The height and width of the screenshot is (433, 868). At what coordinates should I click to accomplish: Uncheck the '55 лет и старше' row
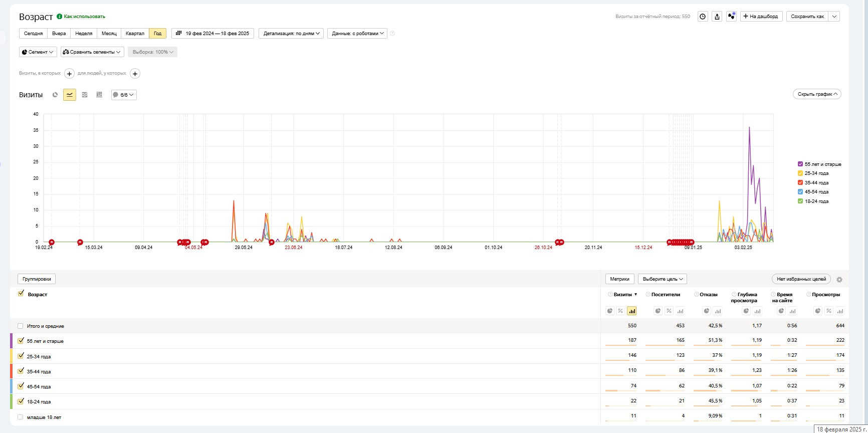point(21,341)
